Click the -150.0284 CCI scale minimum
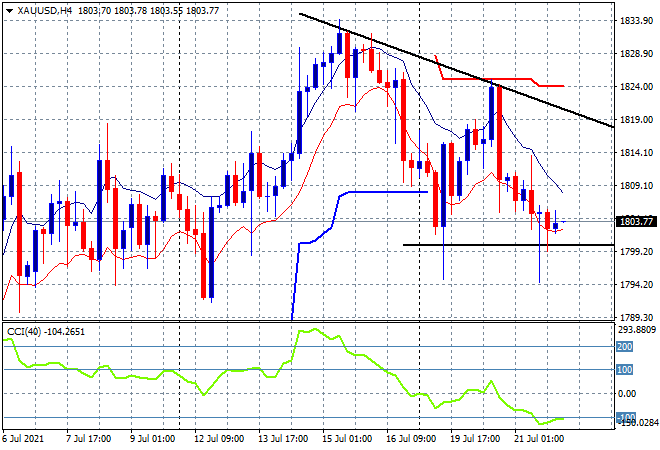660x450 pixels. 637,423
